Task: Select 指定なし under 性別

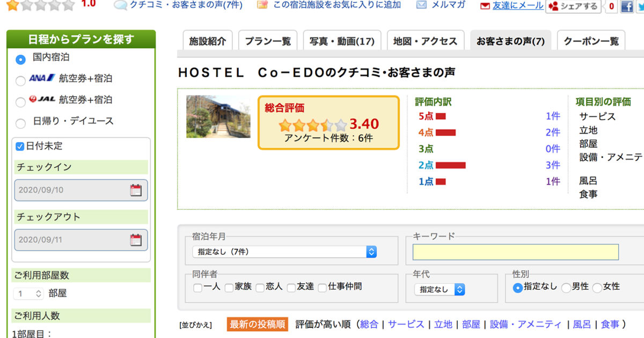Action: (518, 288)
